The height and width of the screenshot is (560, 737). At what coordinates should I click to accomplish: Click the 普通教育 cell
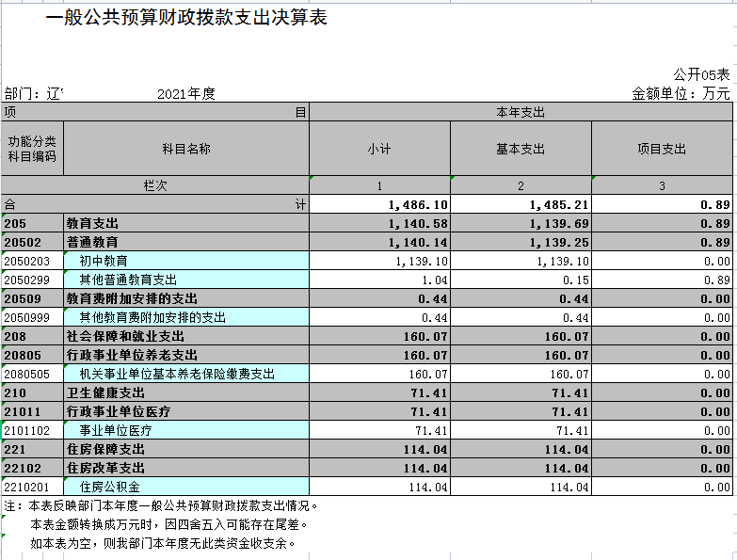point(186,242)
